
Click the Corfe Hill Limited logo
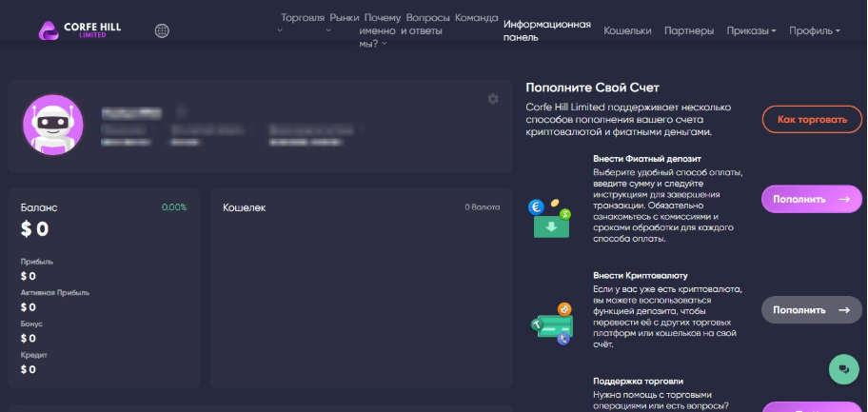[80, 30]
